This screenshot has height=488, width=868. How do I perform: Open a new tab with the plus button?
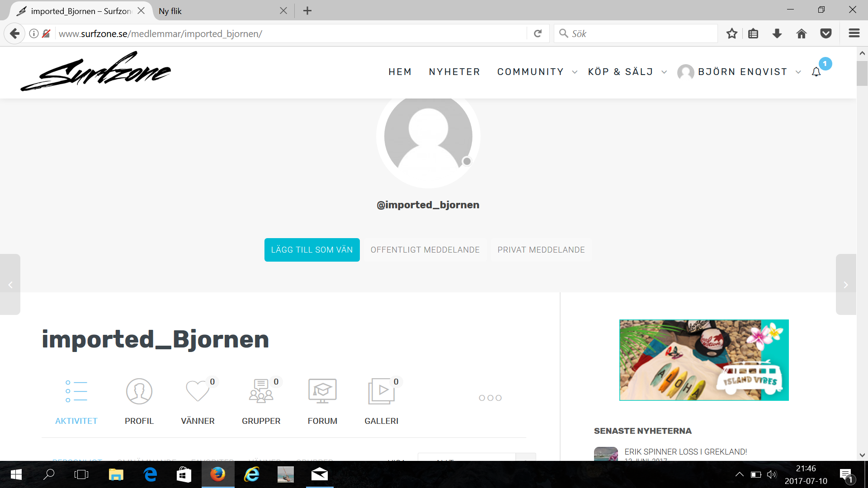click(307, 11)
